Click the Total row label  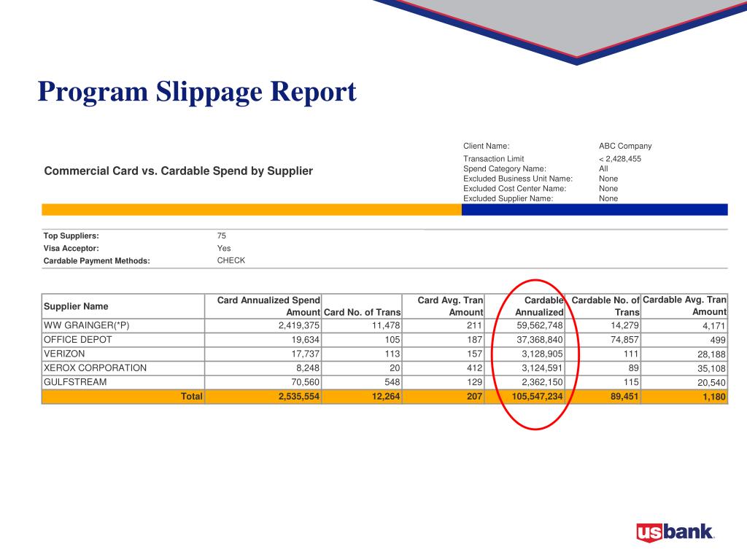click(x=192, y=396)
